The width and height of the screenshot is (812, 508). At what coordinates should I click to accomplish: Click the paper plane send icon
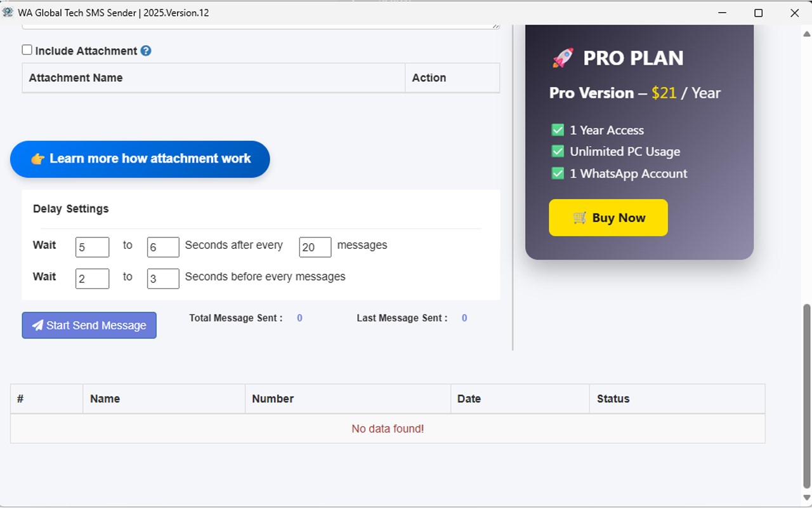[x=37, y=325]
